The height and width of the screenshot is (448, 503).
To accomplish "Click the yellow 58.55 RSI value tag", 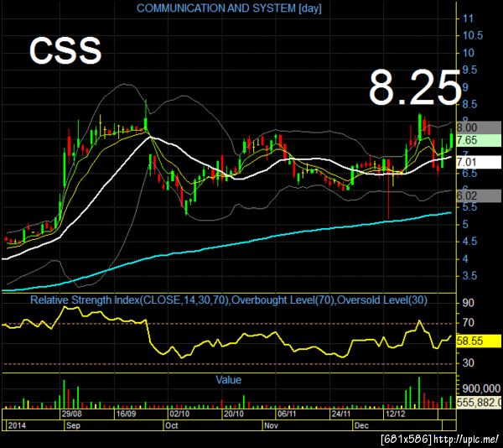I will pyautogui.click(x=479, y=341).
